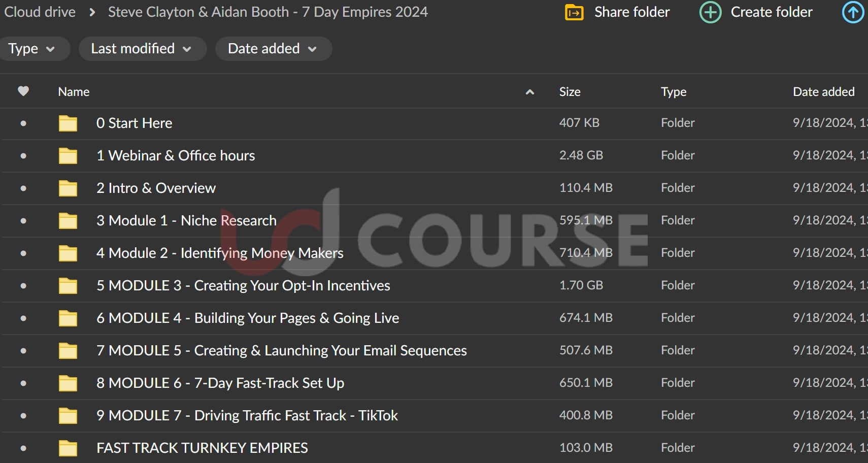The width and height of the screenshot is (868, 463).
Task: Open the Date added filter dropdown
Action: (x=273, y=49)
